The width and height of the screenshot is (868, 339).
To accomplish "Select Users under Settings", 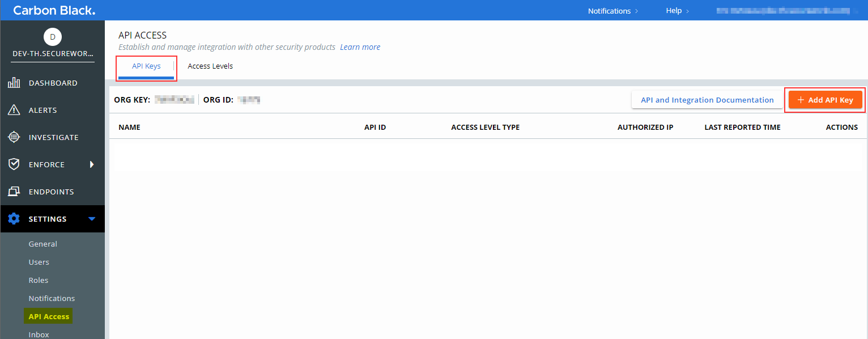I will (x=39, y=262).
